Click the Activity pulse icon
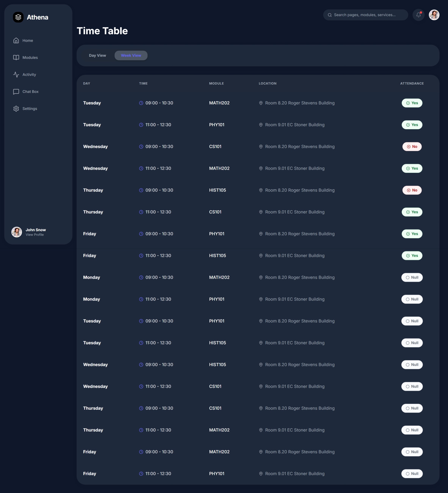The image size is (448, 493). (16, 75)
